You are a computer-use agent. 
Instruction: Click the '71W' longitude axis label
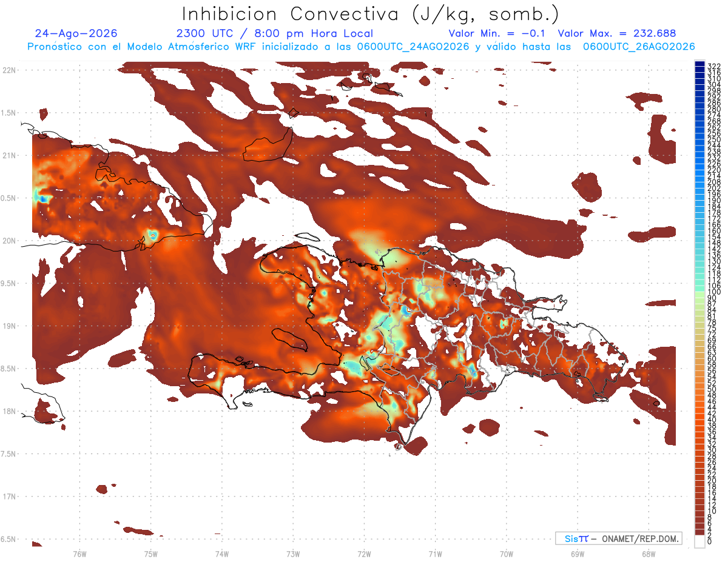coord(435,554)
